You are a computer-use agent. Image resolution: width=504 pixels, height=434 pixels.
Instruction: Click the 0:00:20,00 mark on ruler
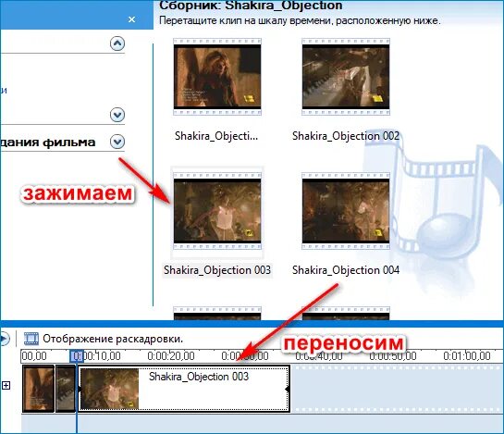click(171, 356)
